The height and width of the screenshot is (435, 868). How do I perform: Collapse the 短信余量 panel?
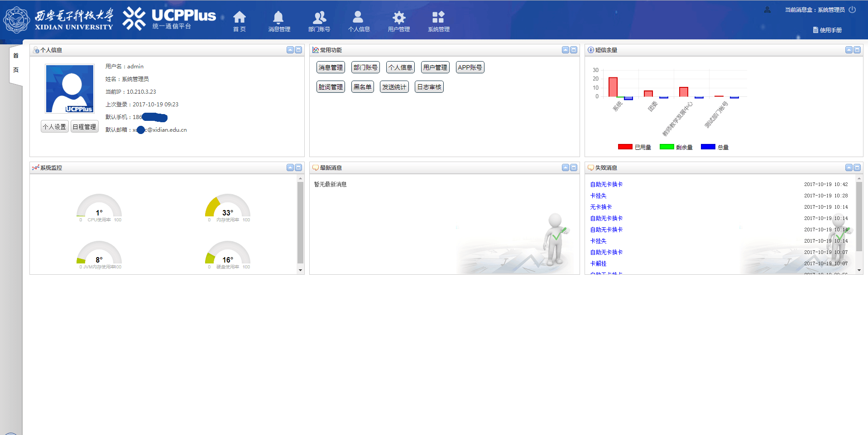coord(849,50)
